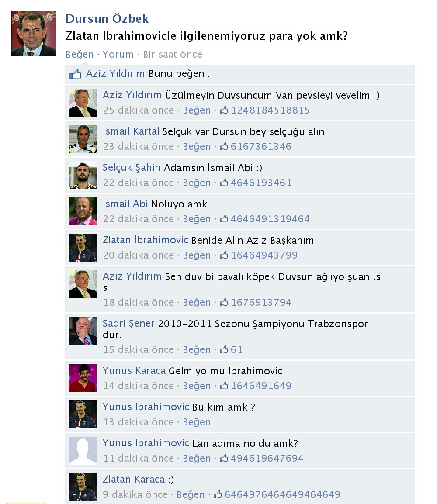Click the blank default avatar of Yunus Ibrahimovic
The height and width of the screenshot is (504, 437).
tap(83, 451)
